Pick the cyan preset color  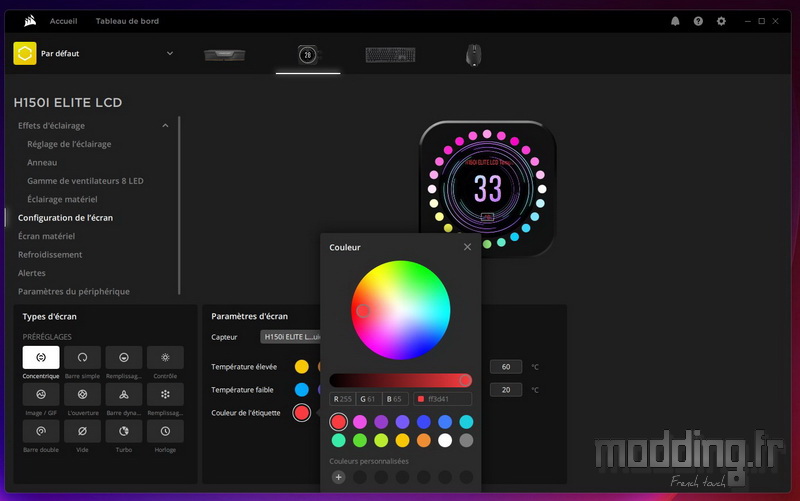(x=466, y=421)
